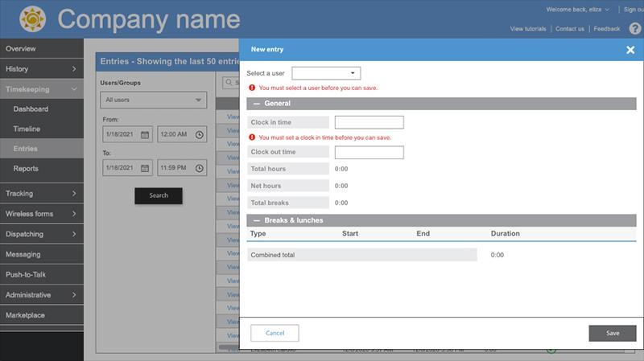Click the help question mark icon
This screenshot has height=361, width=644.
(634, 29)
